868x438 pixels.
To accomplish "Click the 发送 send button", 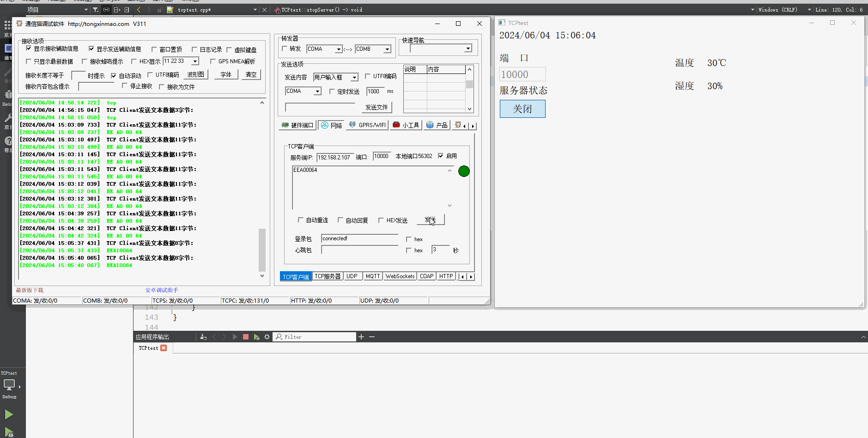I will [x=431, y=220].
